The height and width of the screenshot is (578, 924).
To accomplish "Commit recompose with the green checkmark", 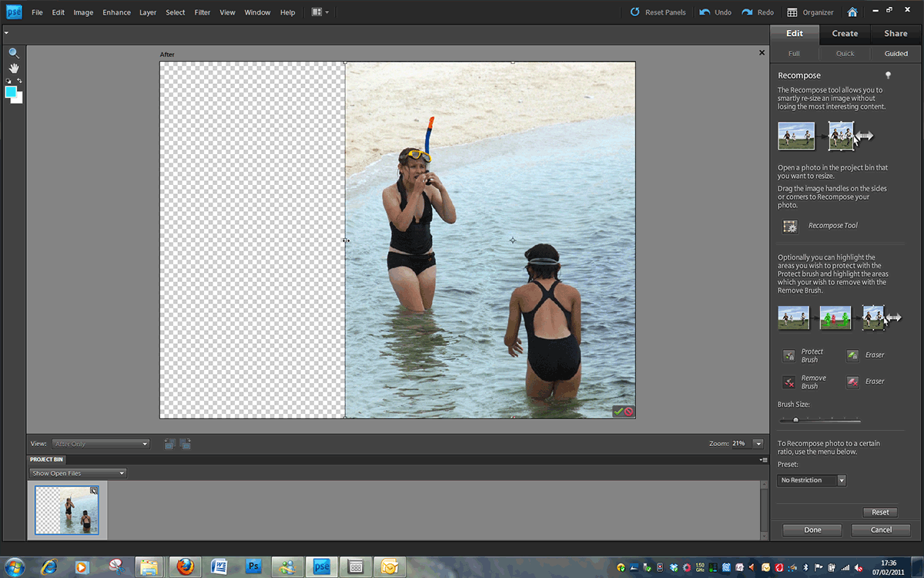I will (619, 412).
